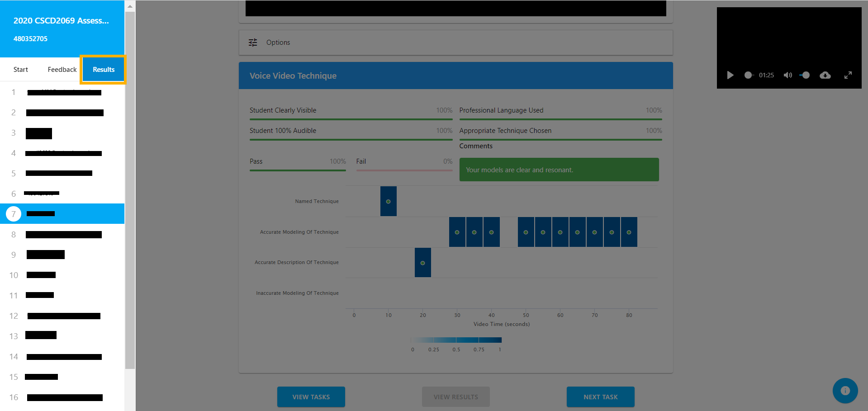Click the ID number 480352705

tap(30, 39)
